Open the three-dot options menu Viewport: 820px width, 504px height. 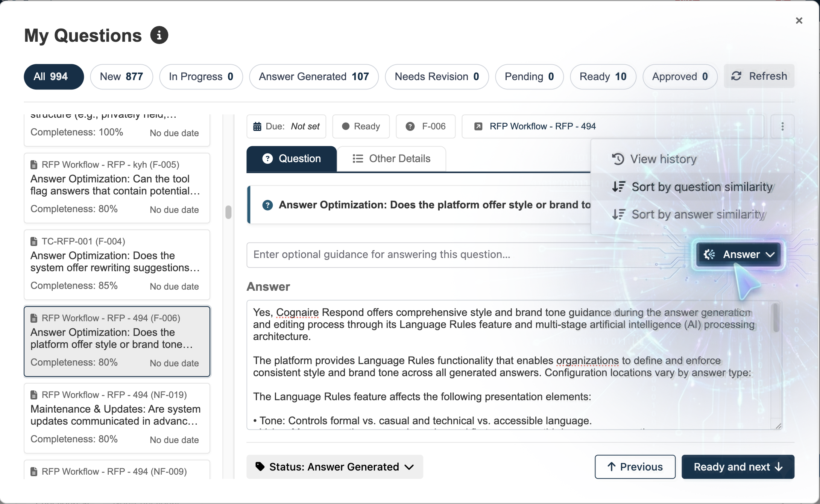click(x=783, y=126)
